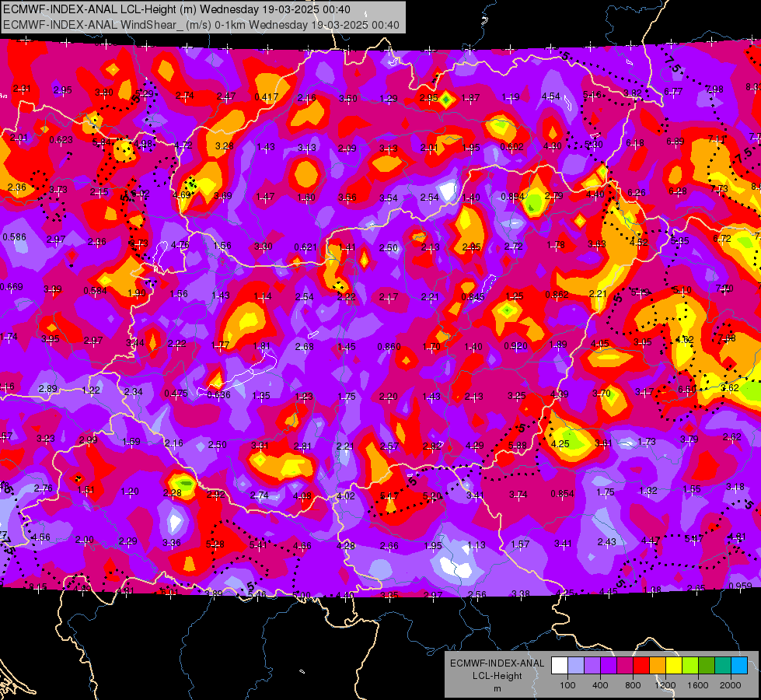
Task: Click the wind shear value 0.669
Action: pyautogui.click(x=11, y=286)
